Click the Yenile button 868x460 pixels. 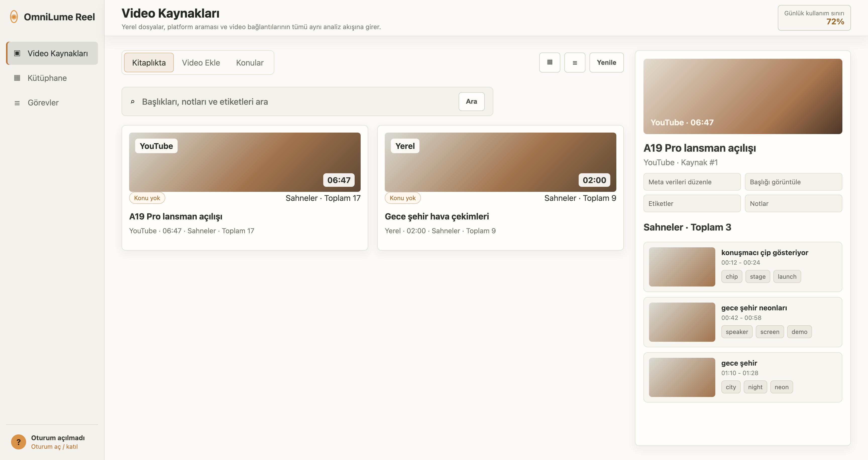(606, 62)
